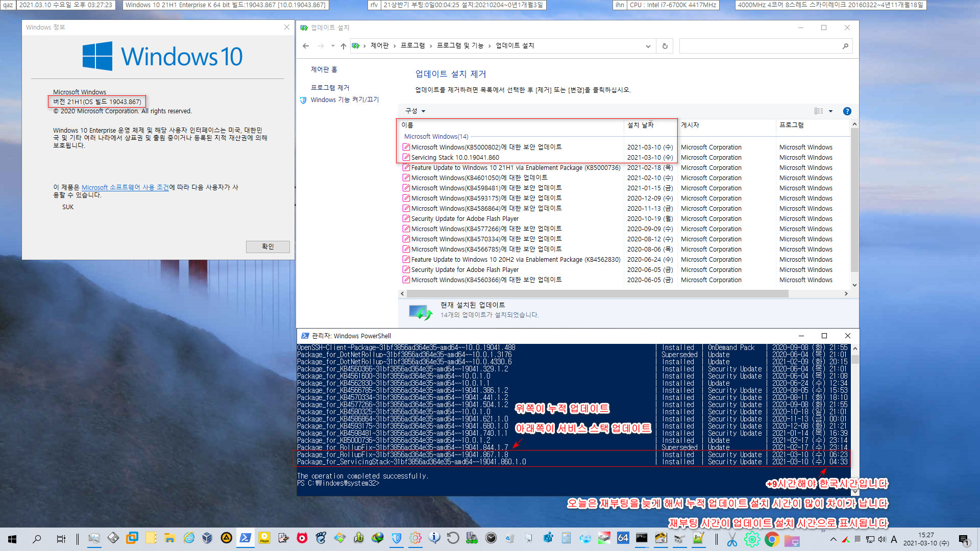Launch Calculator from the taskbar
The height and width of the screenshot is (551, 980).
(x=566, y=538)
